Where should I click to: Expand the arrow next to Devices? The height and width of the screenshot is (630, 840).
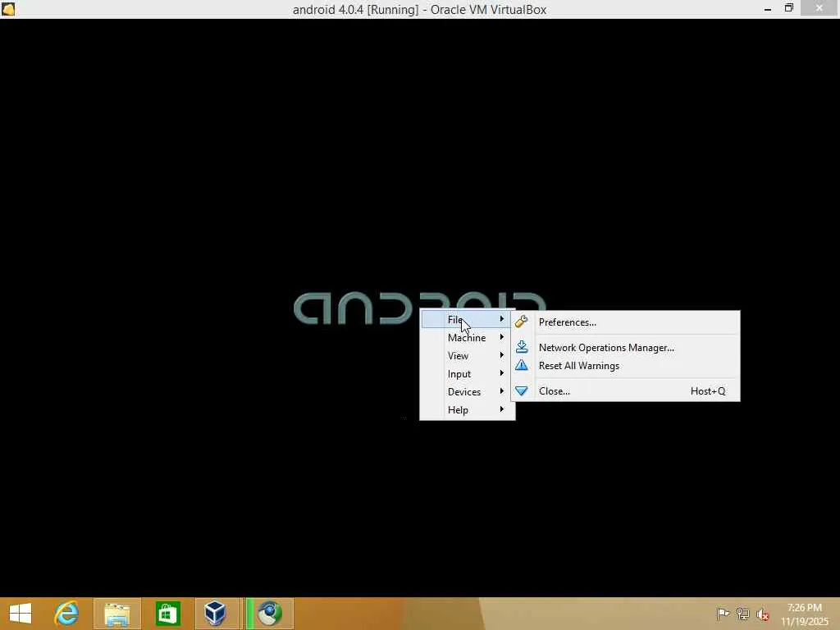click(x=502, y=391)
